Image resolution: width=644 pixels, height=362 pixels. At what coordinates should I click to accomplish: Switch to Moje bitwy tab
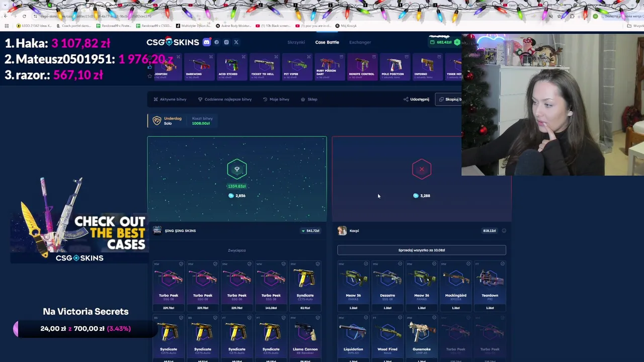point(276,99)
